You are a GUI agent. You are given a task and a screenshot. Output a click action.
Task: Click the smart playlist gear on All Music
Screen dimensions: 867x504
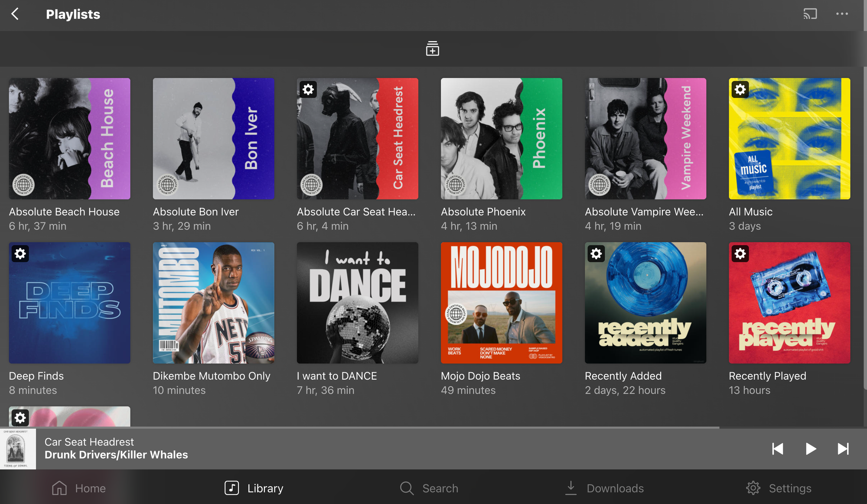point(740,90)
